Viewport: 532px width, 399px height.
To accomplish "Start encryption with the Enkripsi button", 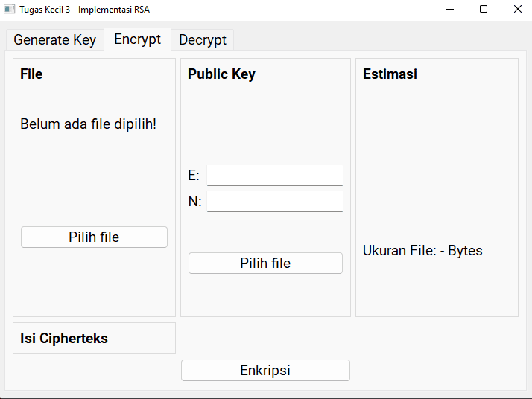I will 265,371.
